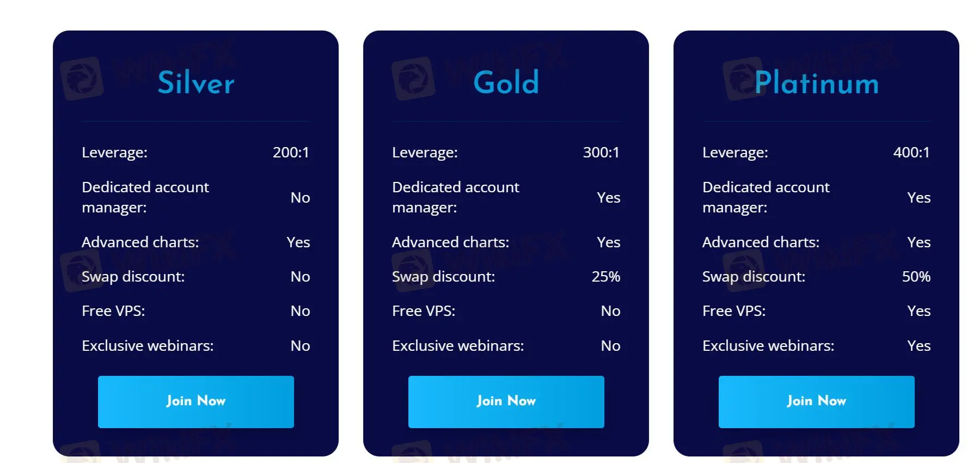The image size is (980, 463).
Task: Click the 200:1 leverage value on Silver
Action: tap(291, 153)
